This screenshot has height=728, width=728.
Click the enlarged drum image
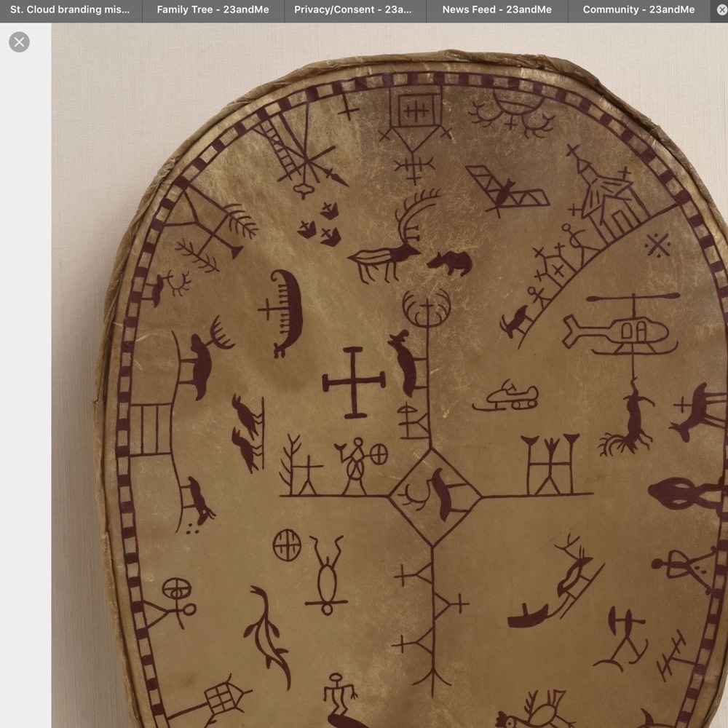(x=389, y=376)
